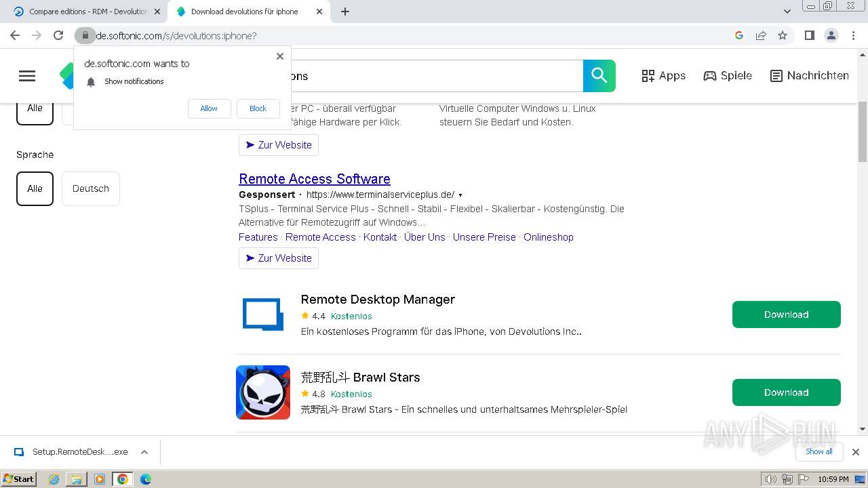Click the Chrome taskbar icon
Screen dimensions: 868x488
tap(123, 479)
